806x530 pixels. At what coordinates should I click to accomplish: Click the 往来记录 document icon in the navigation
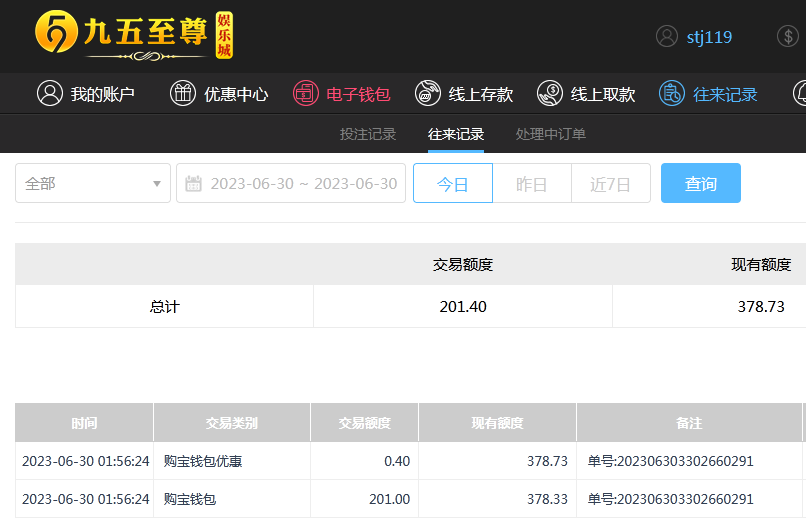671,94
